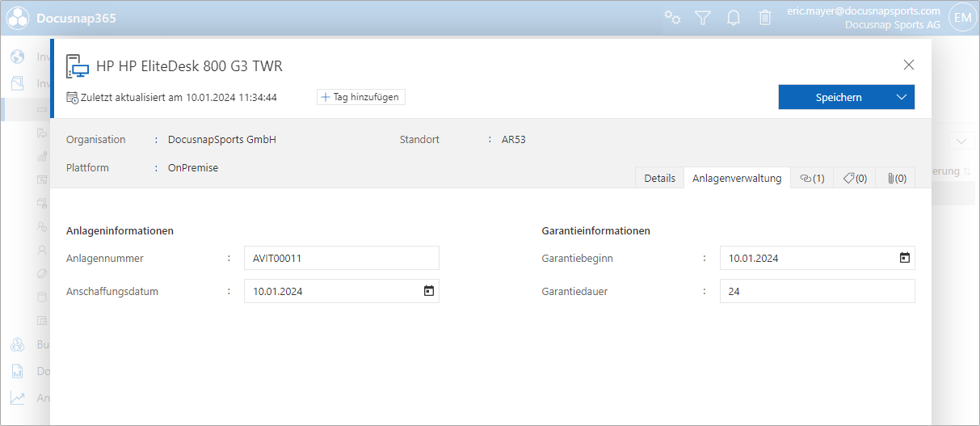Close the HP EliteDesk detail dialog

click(909, 65)
